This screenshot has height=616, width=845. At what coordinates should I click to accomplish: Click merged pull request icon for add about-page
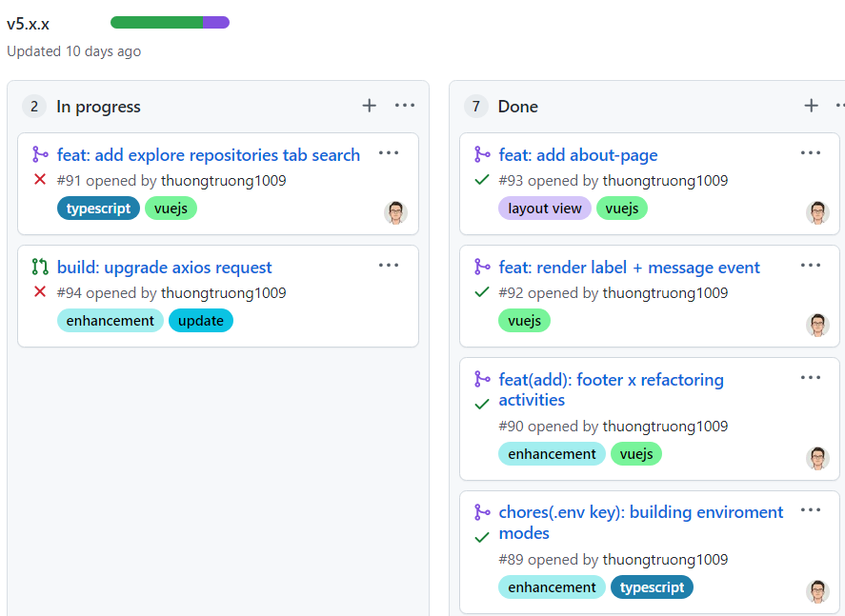(482, 154)
